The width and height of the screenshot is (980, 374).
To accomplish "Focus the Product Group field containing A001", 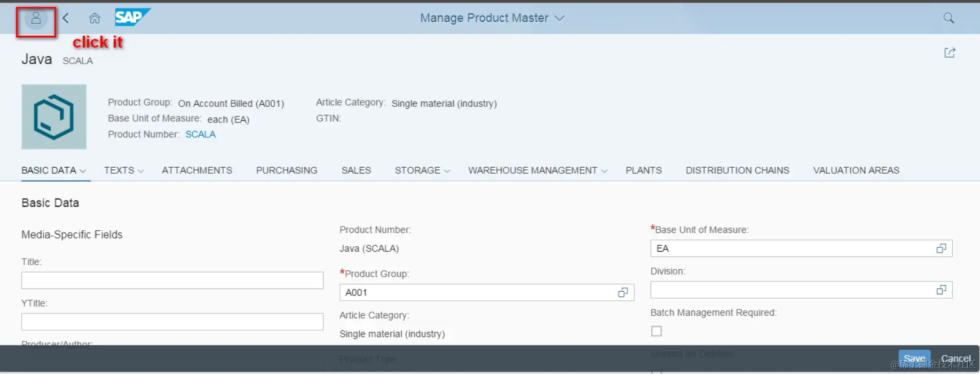I will (487, 292).
